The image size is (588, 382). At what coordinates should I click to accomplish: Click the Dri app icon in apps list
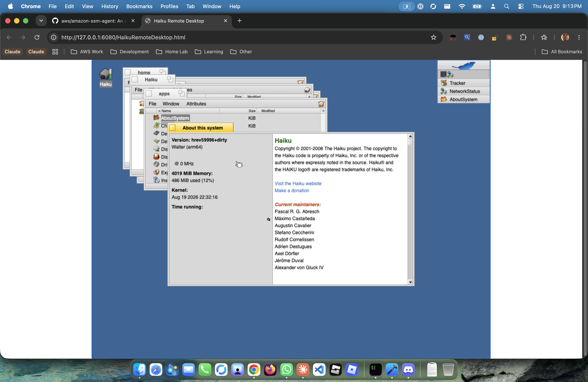click(156, 164)
